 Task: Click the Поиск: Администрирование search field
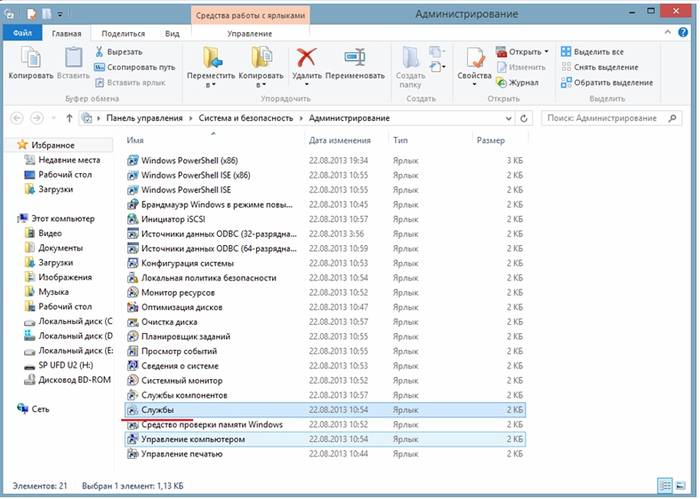(x=612, y=118)
